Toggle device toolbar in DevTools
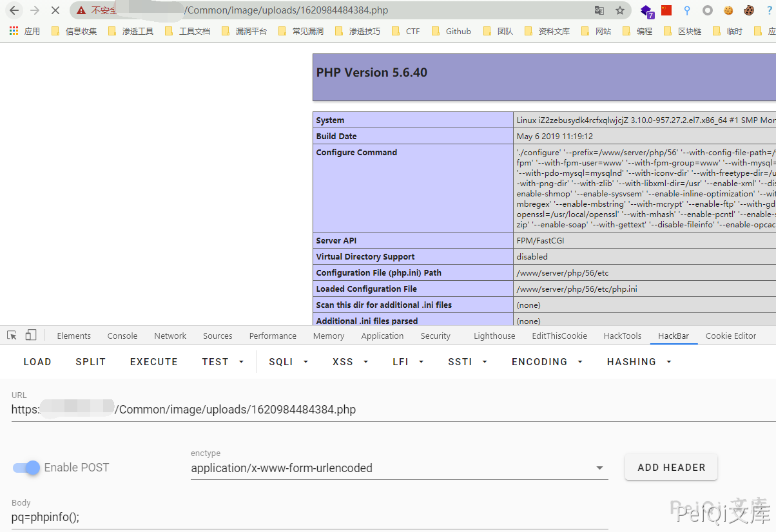 [31, 335]
